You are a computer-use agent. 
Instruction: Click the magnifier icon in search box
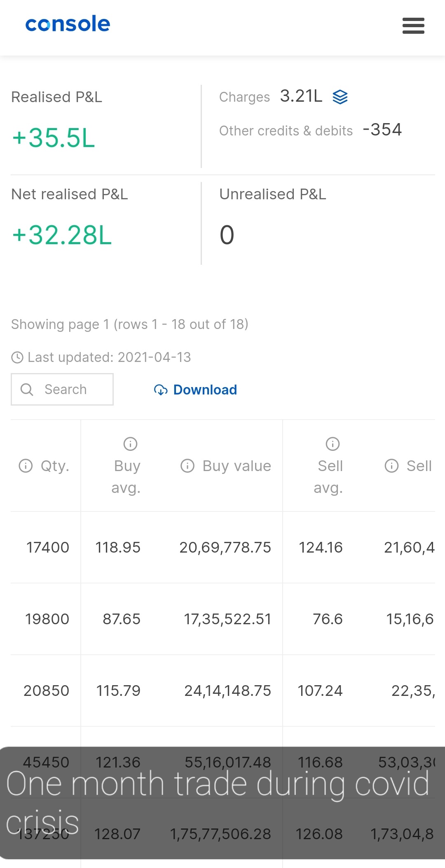click(x=27, y=390)
